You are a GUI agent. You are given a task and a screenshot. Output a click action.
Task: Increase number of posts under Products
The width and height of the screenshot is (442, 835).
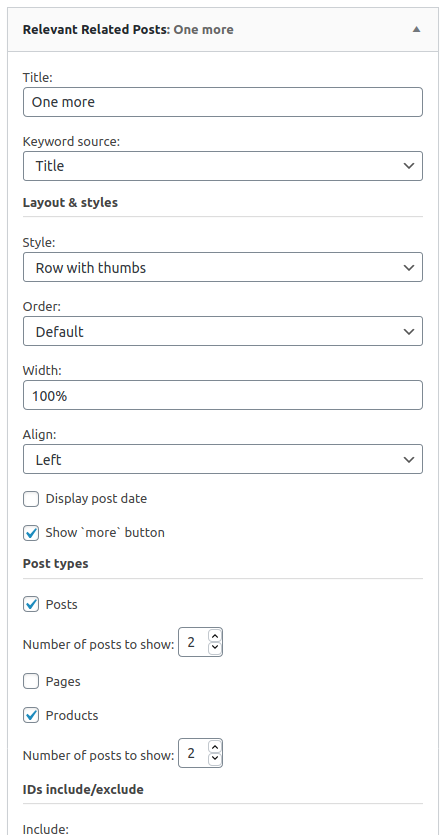pyautogui.click(x=215, y=747)
